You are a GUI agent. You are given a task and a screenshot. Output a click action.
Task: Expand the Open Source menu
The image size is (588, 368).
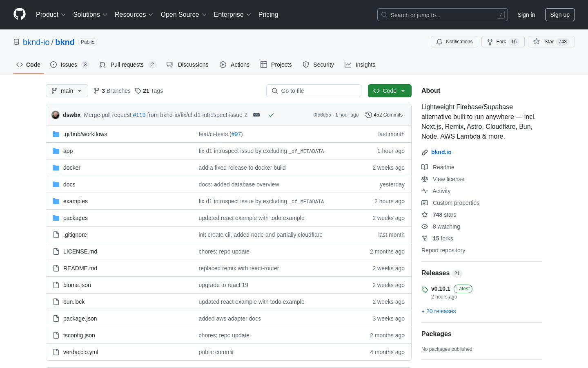pyautogui.click(x=184, y=15)
